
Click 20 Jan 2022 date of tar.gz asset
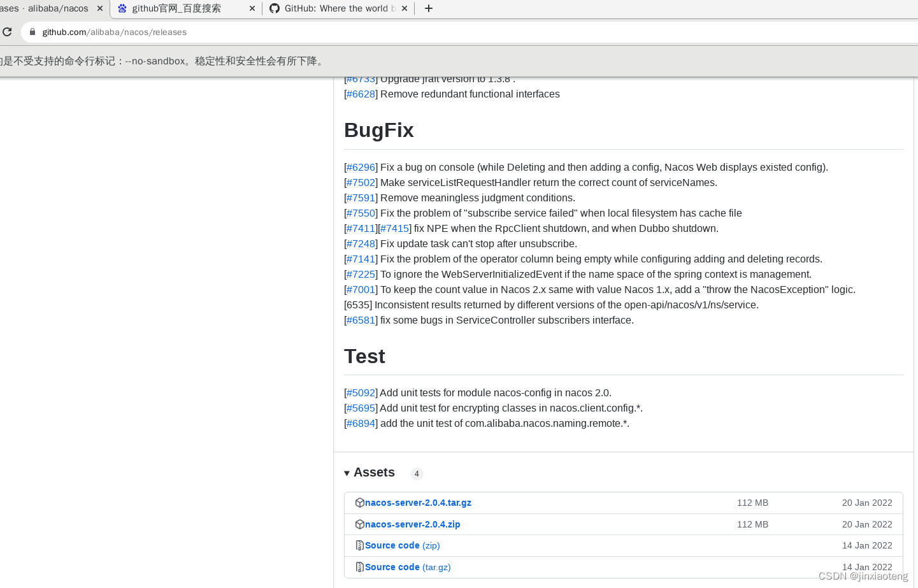click(x=867, y=503)
